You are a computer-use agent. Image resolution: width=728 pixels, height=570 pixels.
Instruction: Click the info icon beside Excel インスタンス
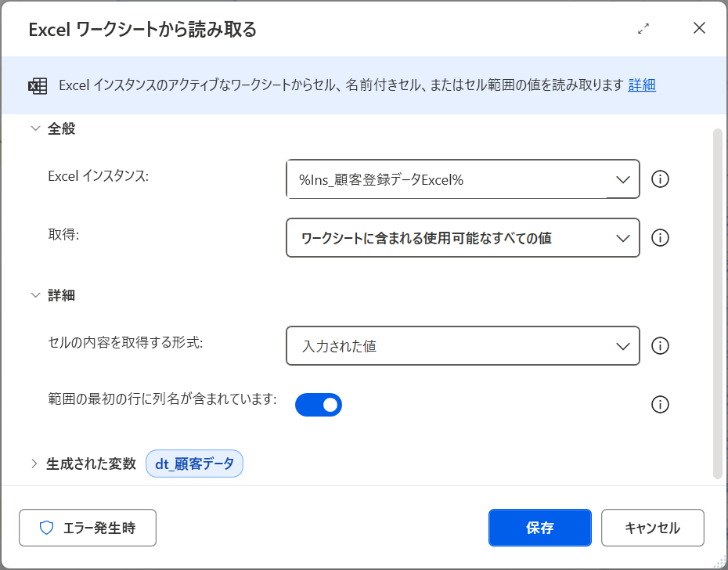click(660, 179)
